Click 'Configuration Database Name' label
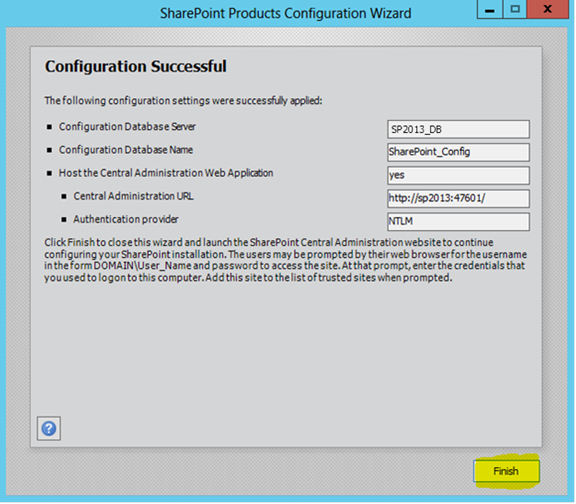The image size is (576, 504). pos(126,150)
